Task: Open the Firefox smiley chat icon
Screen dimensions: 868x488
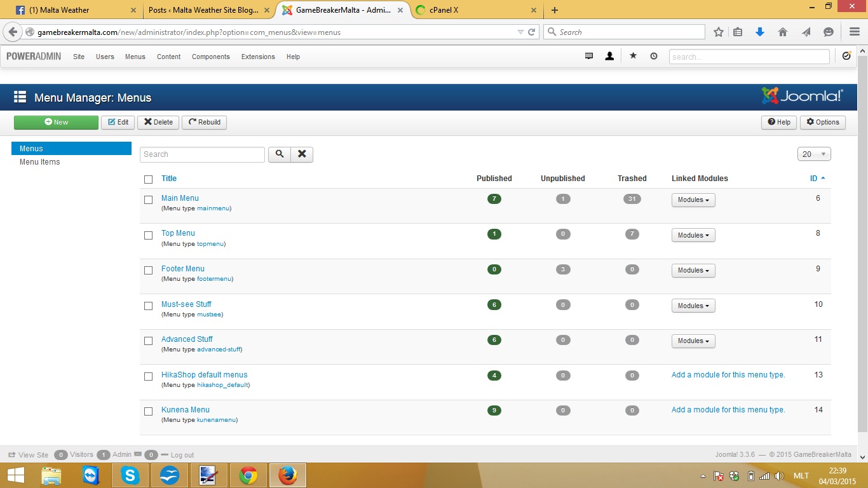Action: click(829, 32)
